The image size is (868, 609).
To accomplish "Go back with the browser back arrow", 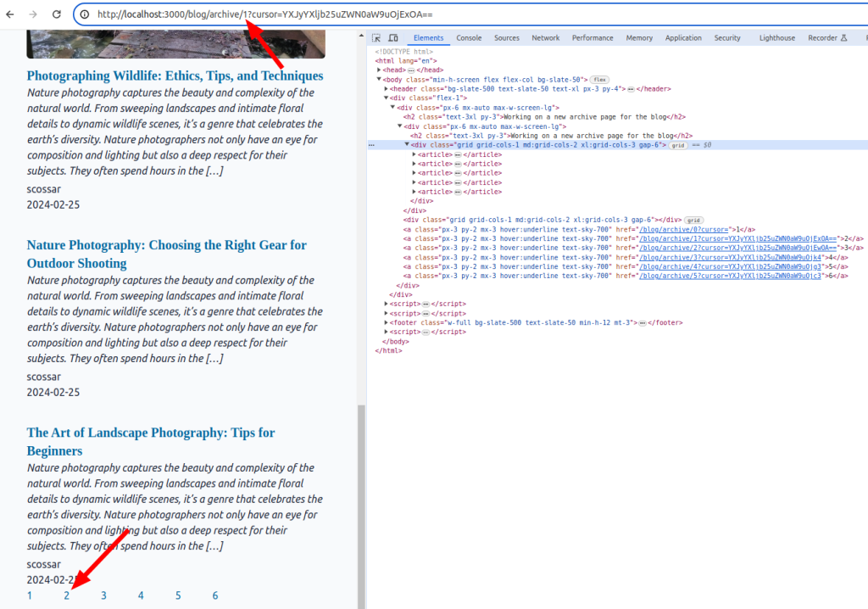I will [10, 14].
